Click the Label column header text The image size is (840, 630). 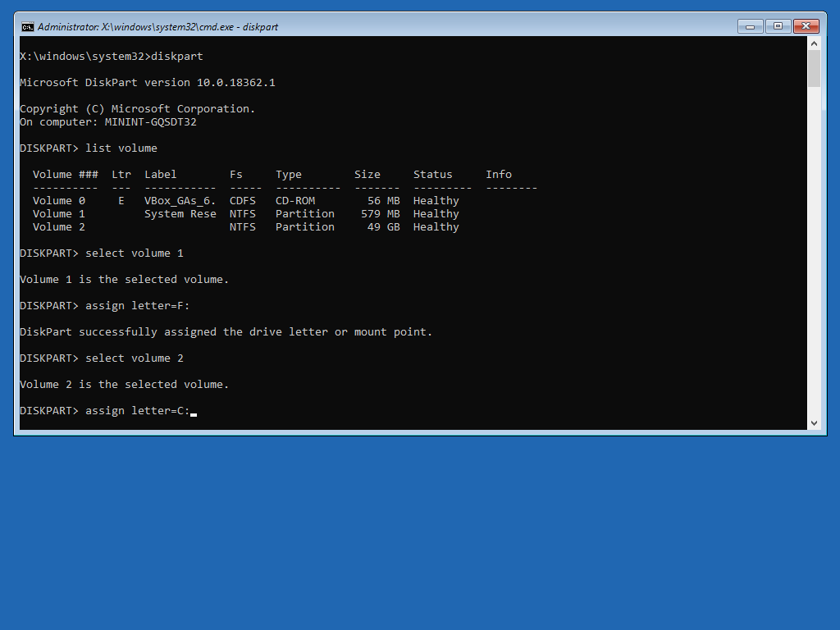[x=161, y=175]
